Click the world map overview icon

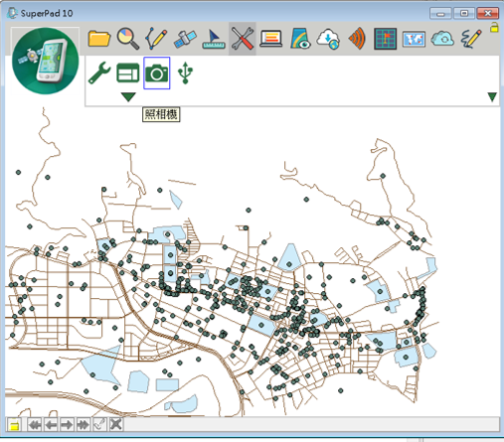(414, 40)
